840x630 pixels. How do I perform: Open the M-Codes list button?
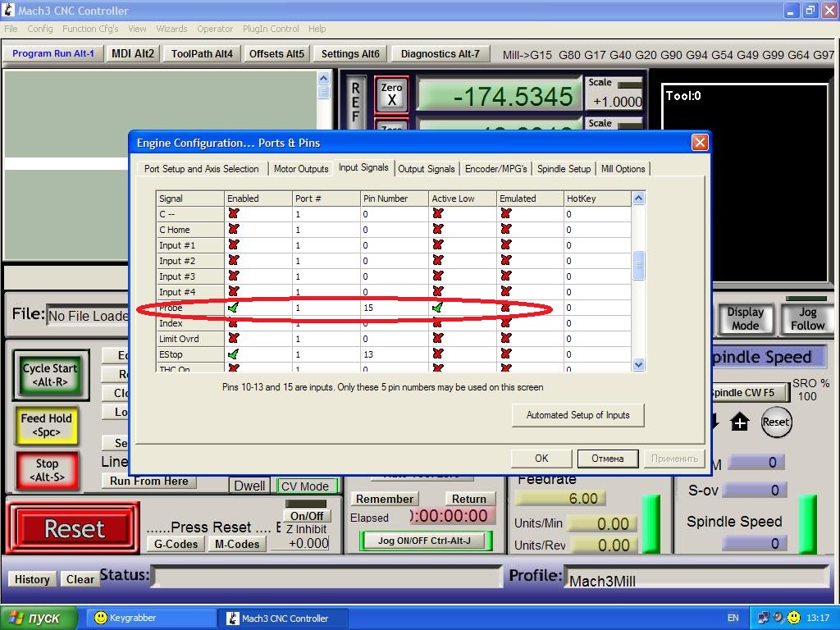[237, 544]
